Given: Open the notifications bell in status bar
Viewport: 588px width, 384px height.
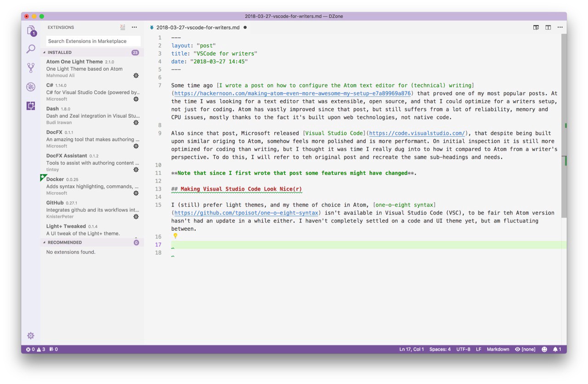Looking at the screenshot, I should 557,350.
